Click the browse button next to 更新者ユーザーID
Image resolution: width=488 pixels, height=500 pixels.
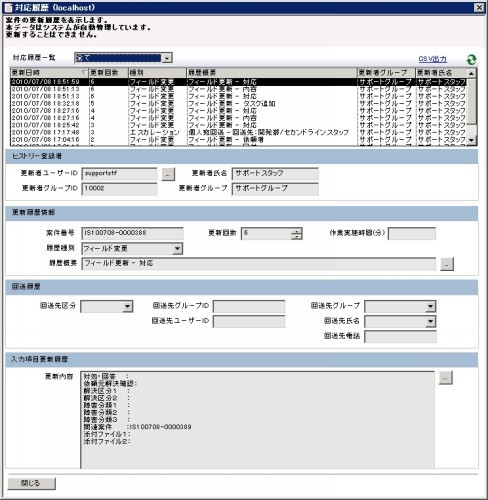tap(168, 174)
